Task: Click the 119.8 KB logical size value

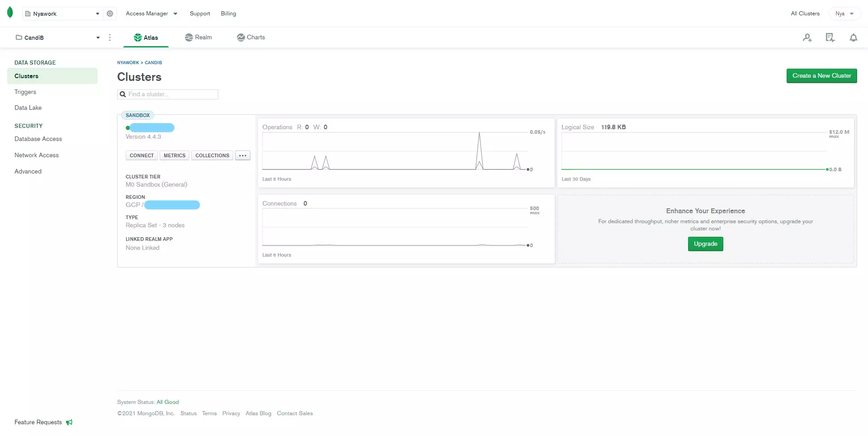Action: coord(613,127)
